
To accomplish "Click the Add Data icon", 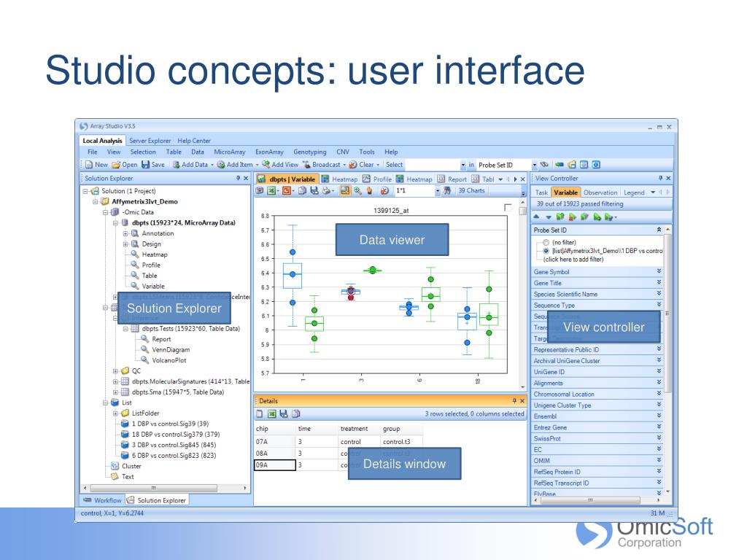I will [x=176, y=165].
